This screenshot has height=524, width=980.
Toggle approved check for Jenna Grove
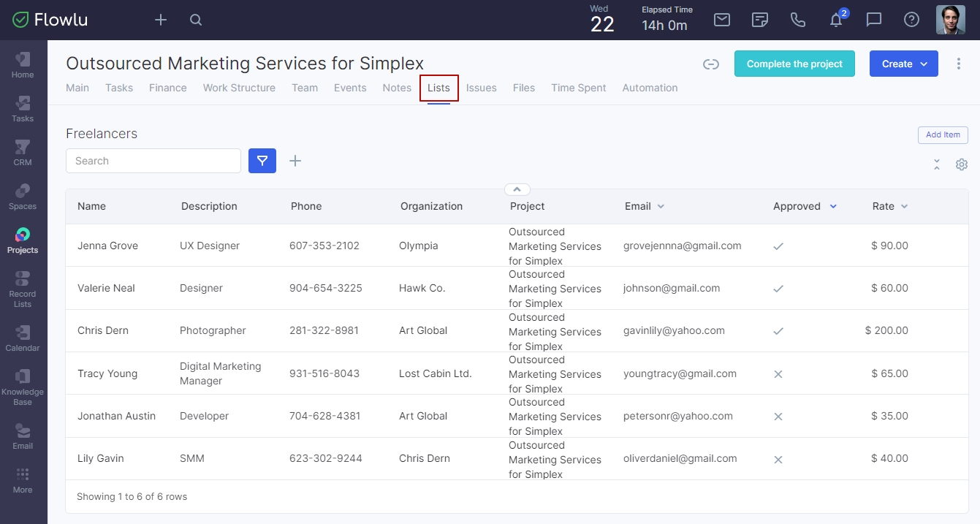[x=778, y=246]
